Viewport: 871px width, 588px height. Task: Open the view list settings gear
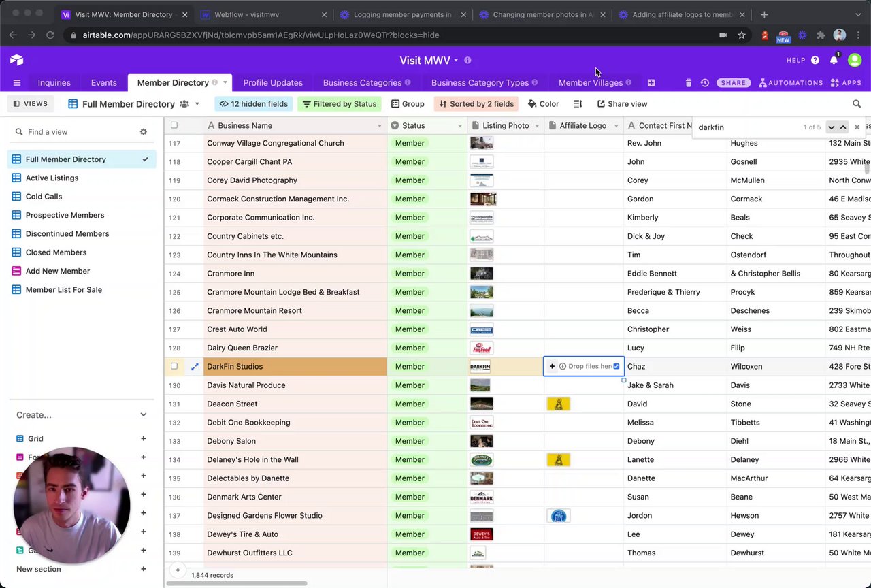(144, 132)
